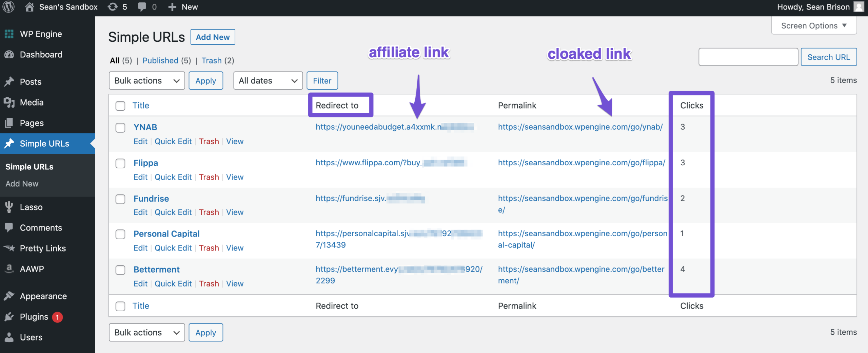Click the Add New button beside heading

click(213, 37)
